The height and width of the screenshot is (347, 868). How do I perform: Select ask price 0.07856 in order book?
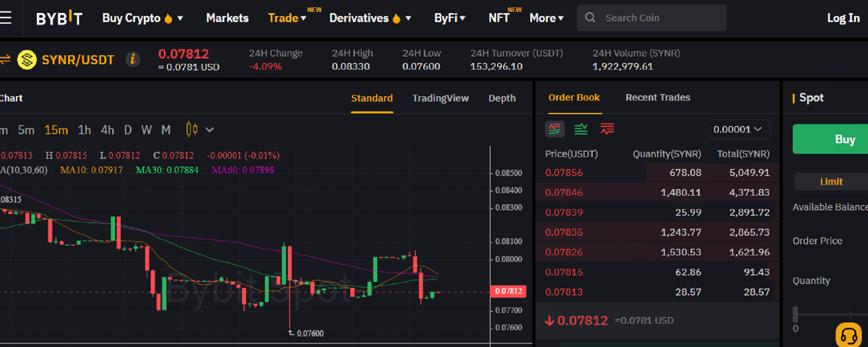564,172
